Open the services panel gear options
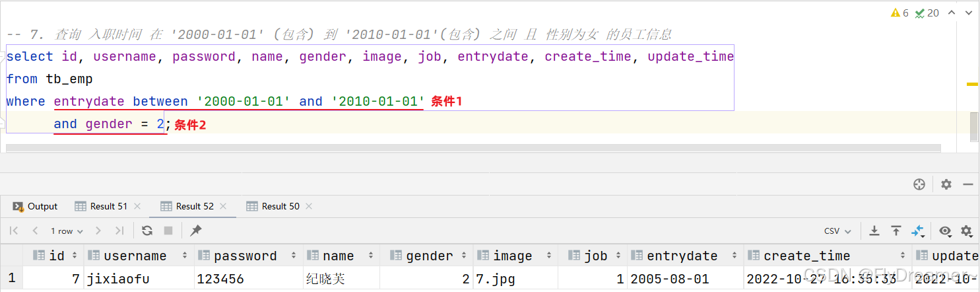This screenshot has width=980, height=292. click(x=946, y=184)
